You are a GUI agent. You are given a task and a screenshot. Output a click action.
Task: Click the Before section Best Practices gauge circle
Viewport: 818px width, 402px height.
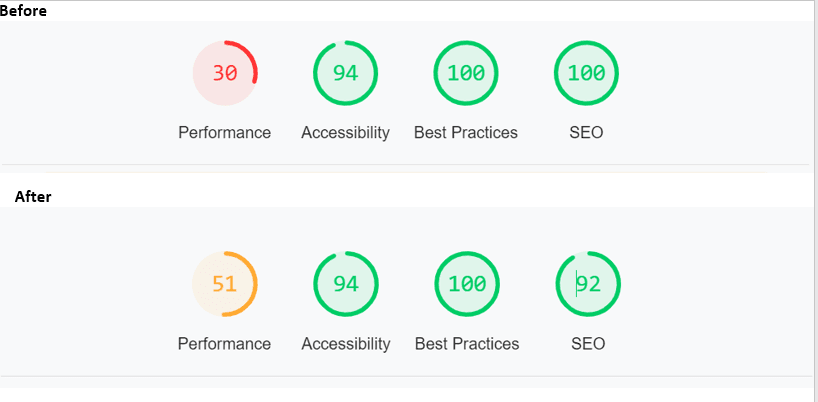pos(466,73)
